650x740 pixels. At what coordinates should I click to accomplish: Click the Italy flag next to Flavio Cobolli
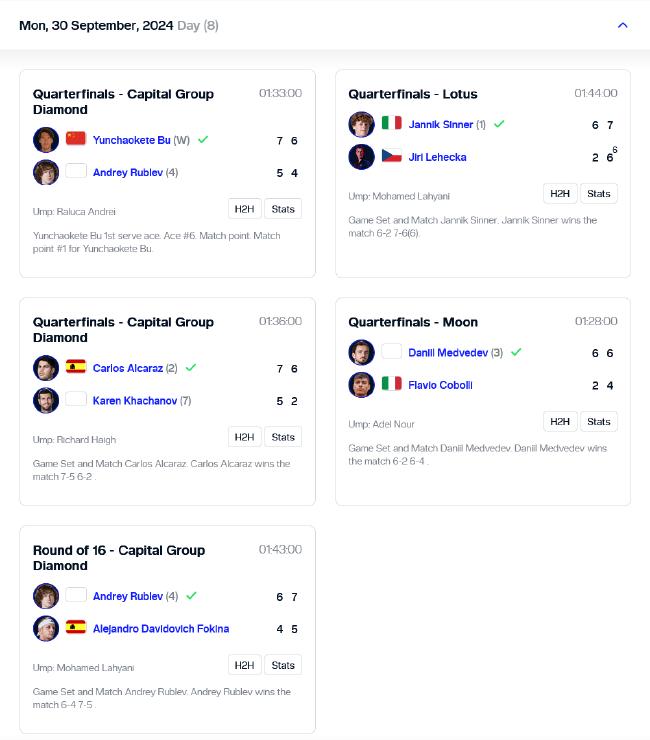click(391, 384)
